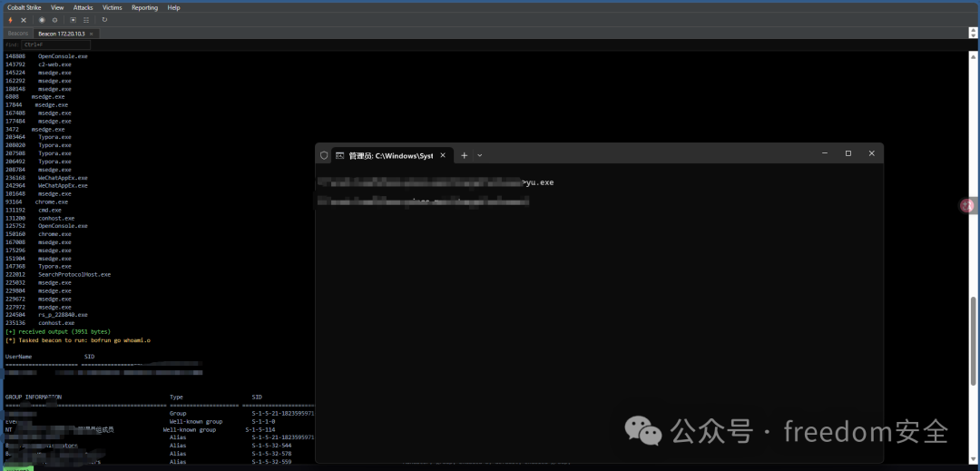The height and width of the screenshot is (471, 980).
Task: Close the administrator terminal tab
Action: click(x=443, y=155)
